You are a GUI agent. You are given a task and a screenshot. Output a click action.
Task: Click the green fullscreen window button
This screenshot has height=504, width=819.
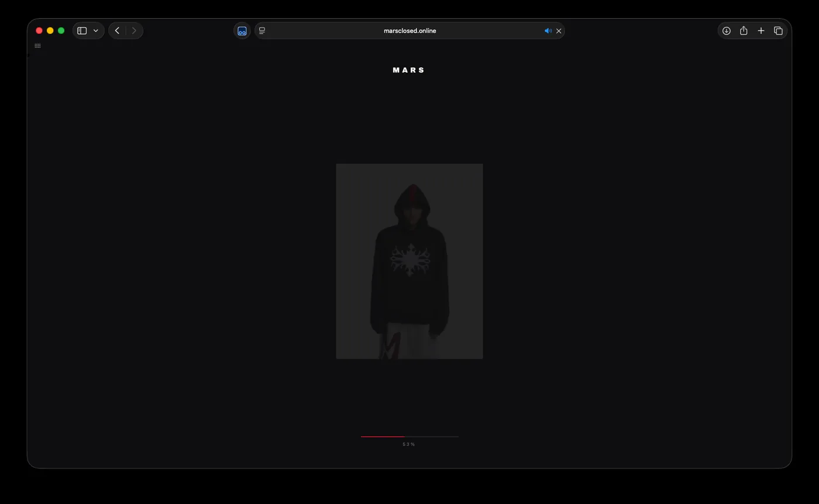point(61,31)
